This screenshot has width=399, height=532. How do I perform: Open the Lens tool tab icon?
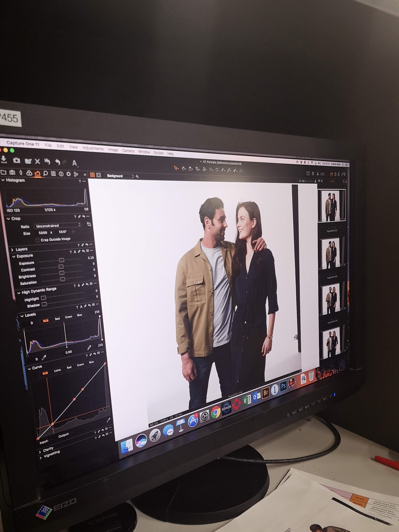21,173
